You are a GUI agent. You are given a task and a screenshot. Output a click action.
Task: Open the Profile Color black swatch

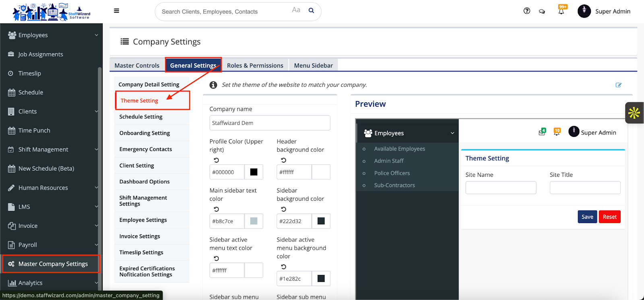[x=254, y=172]
